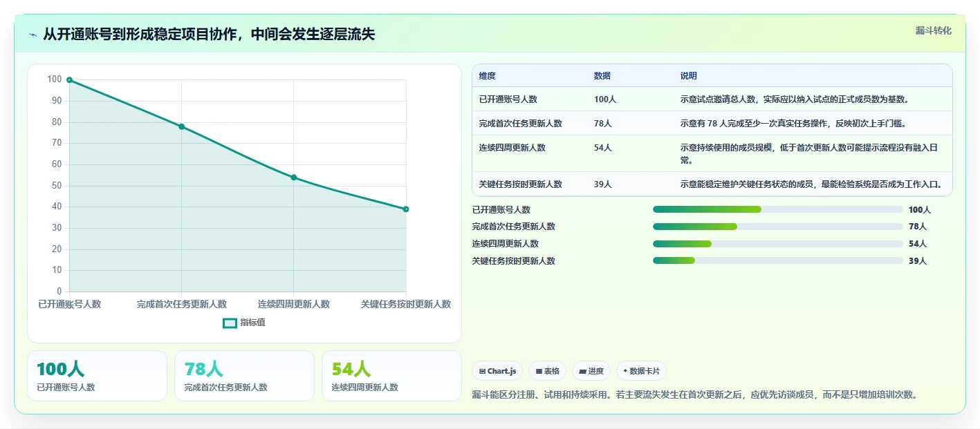980x429 pixels.
Task: Click the 已开通账号人数 table row cell
Action: 508,99
